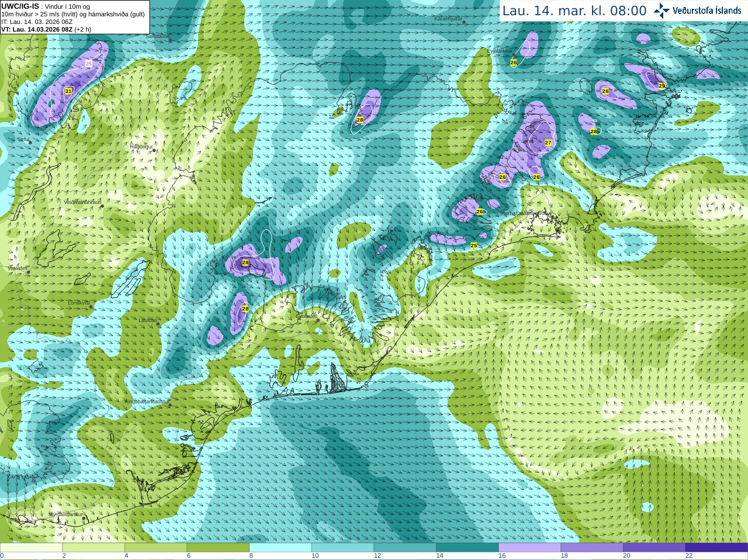The image size is (748, 560).
Task: Click the 18–20 m/s legend color
Action: click(592, 548)
